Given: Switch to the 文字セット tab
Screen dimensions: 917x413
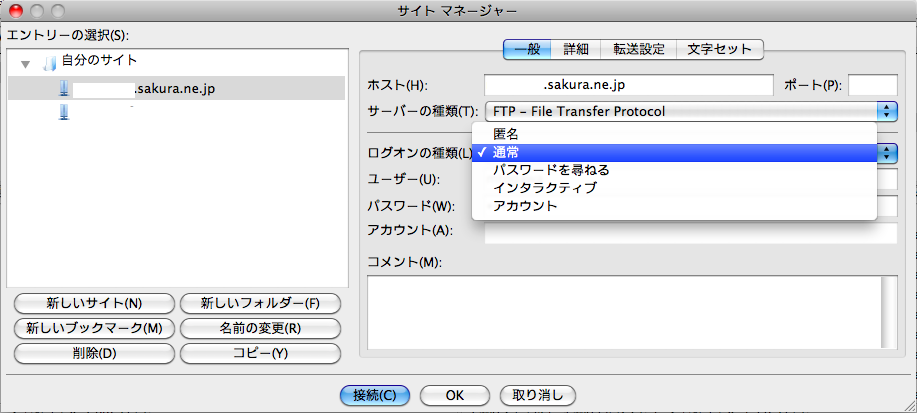Looking at the screenshot, I should (714, 48).
